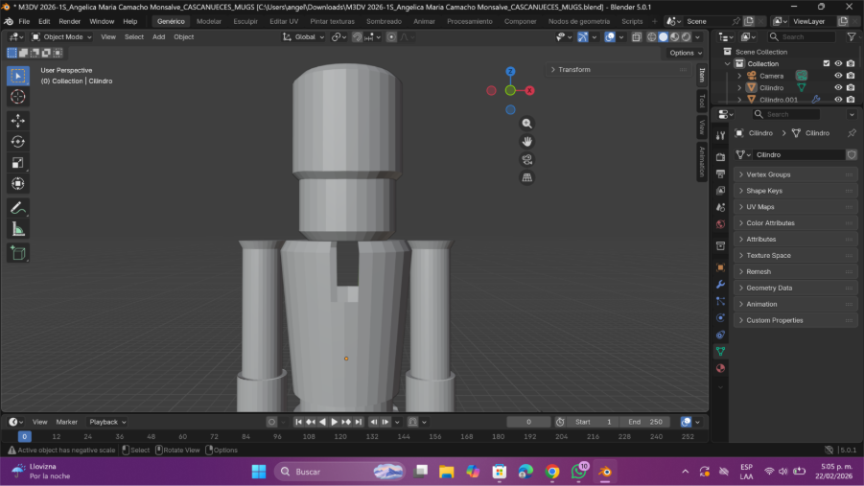Image resolution: width=864 pixels, height=486 pixels.
Task: Select the Rotate tool
Action: point(18,141)
